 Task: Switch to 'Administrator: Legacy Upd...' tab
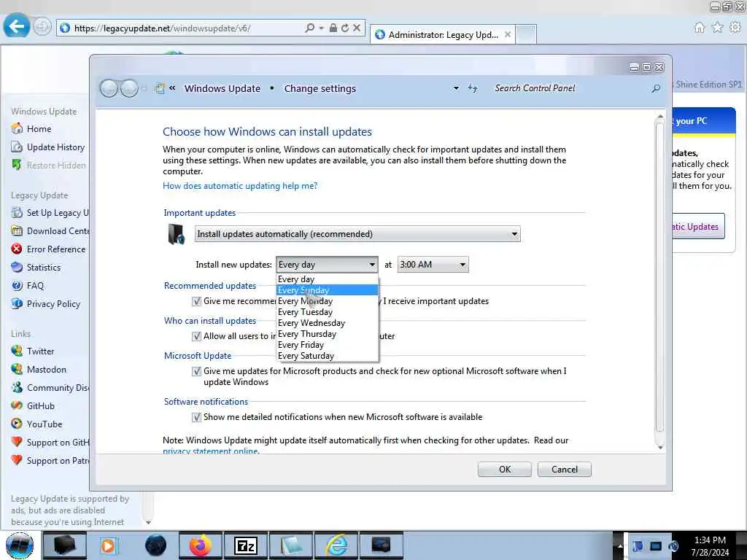443,35
